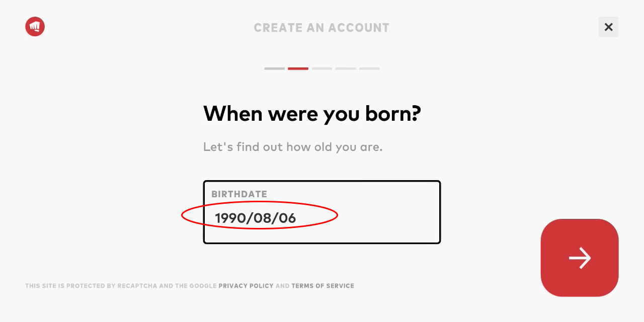The image size is (644, 322).
Task: Click the "Let's find out" subtitle text
Action: tap(293, 147)
